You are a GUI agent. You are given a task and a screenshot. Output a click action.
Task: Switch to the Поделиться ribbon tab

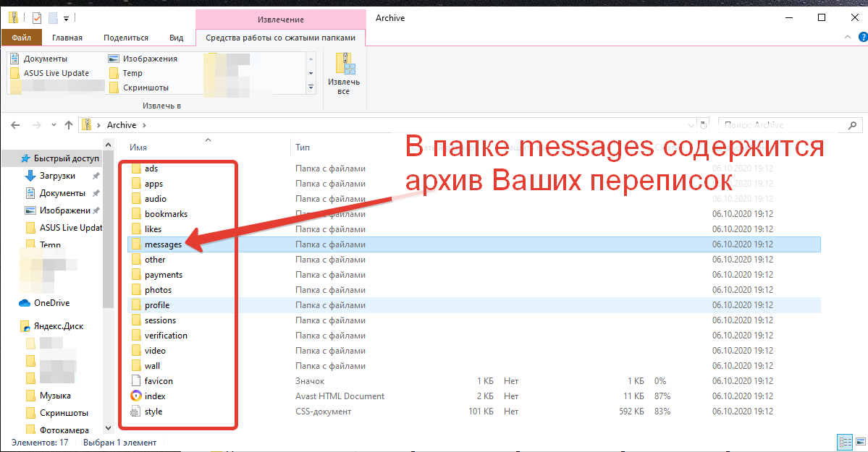click(x=126, y=38)
